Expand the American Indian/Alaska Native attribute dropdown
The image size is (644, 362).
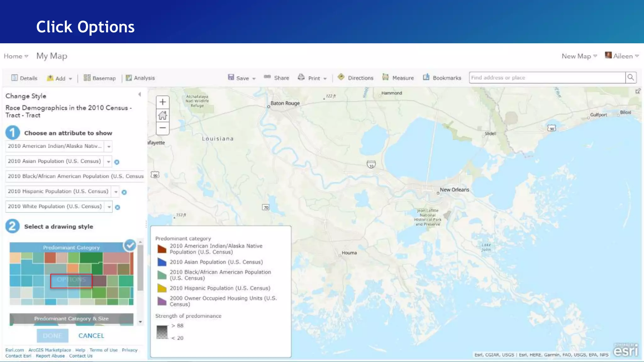[x=108, y=146]
